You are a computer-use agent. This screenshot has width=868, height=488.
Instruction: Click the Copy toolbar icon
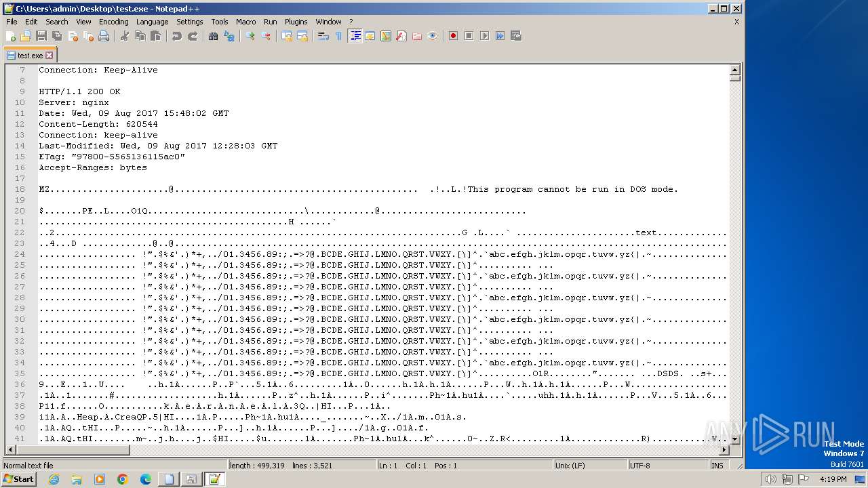pos(140,36)
